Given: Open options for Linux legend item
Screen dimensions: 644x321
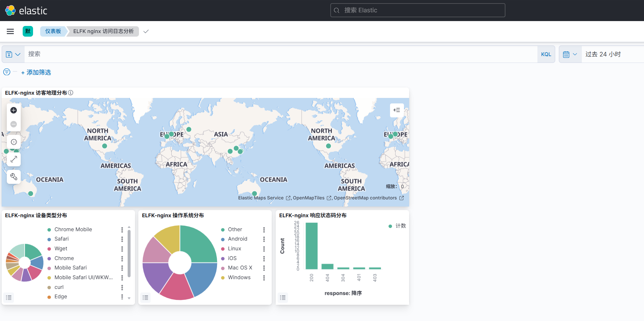Looking at the screenshot, I should (x=264, y=249).
